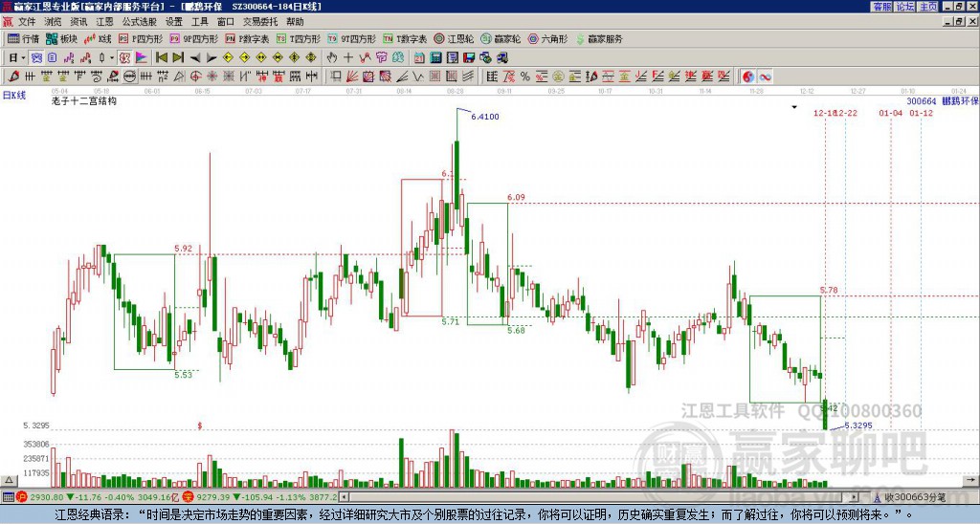Viewport: 980px width, 524px height.
Task: Open the 交易委托 menu
Action: coord(260,22)
